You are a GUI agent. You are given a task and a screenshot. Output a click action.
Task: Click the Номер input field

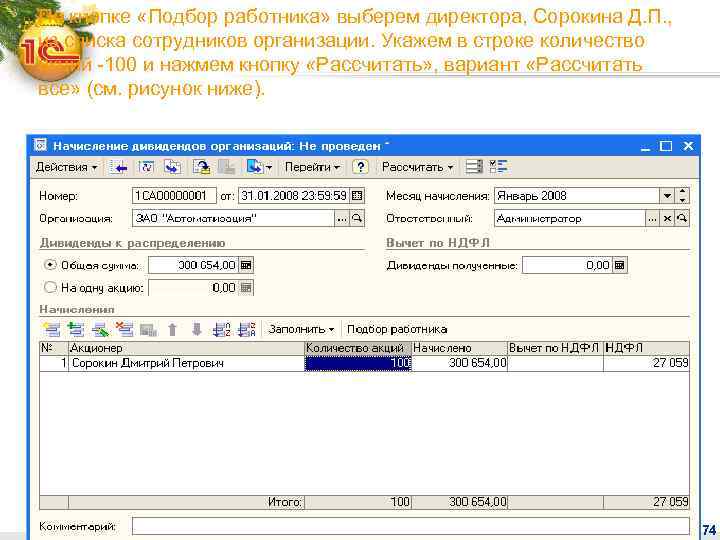click(x=174, y=196)
